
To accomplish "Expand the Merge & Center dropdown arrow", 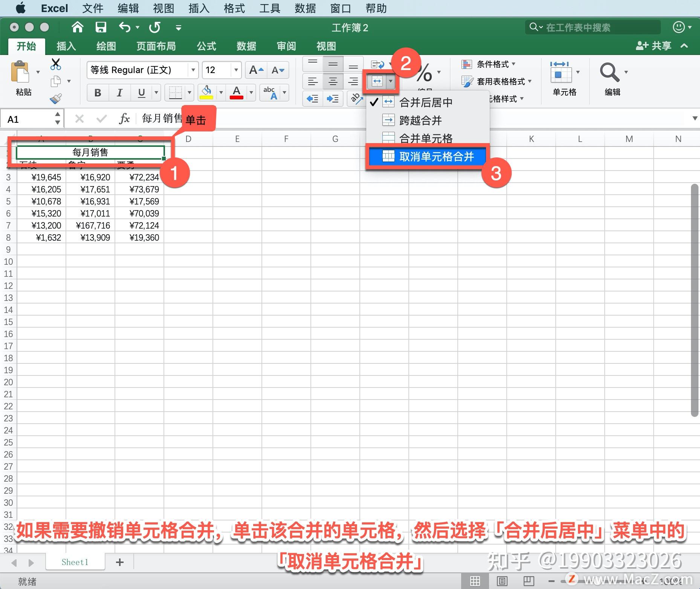I will point(391,81).
